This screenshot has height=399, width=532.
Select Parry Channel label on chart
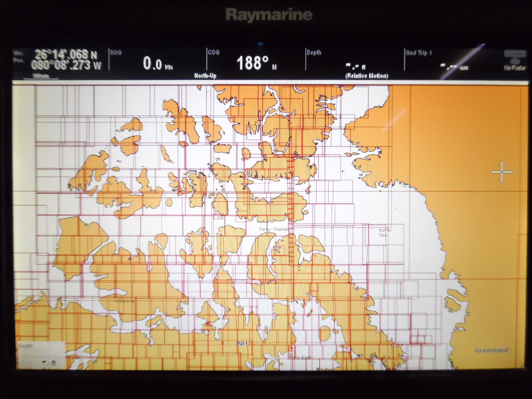click(x=274, y=229)
